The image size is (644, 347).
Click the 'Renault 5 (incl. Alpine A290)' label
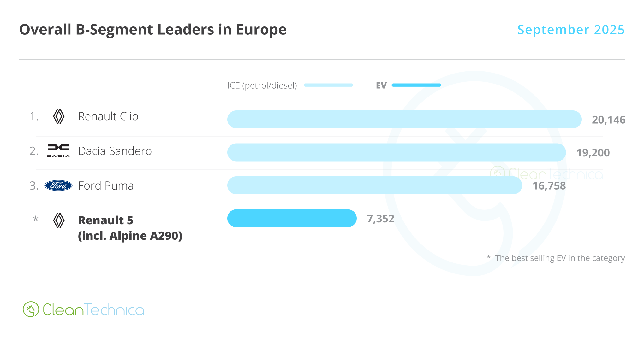point(130,228)
